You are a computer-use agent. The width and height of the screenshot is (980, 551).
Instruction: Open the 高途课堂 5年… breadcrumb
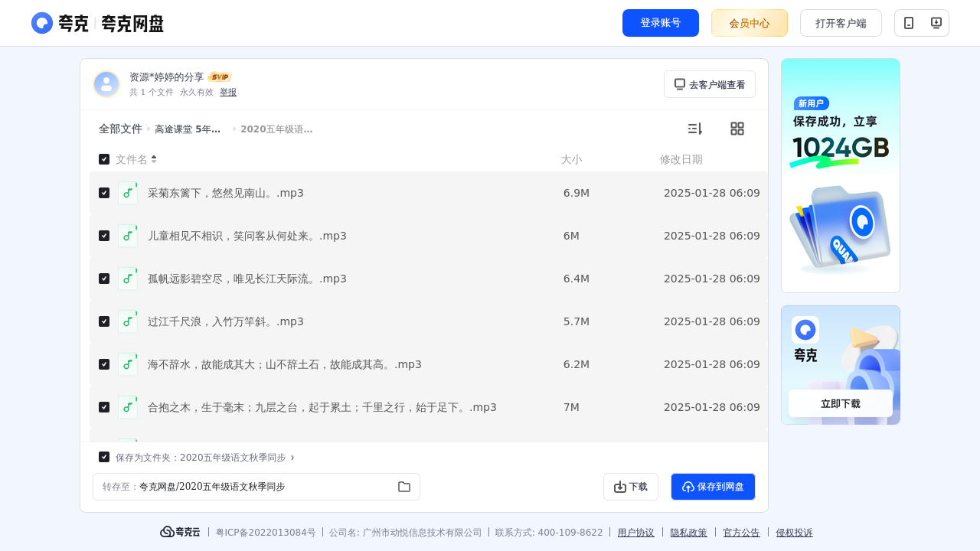pyautogui.click(x=188, y=129)
